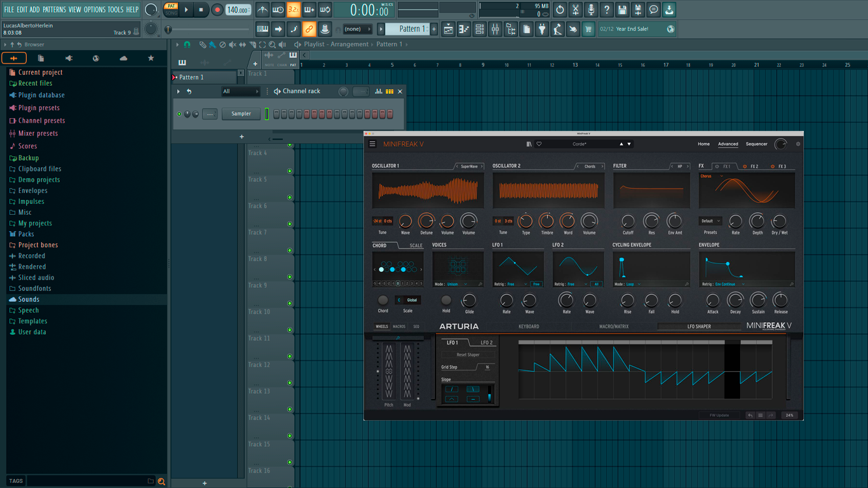The image size is (868, 488).
Task: Open the MiniFreak settings gear icon
Action: 798,144
